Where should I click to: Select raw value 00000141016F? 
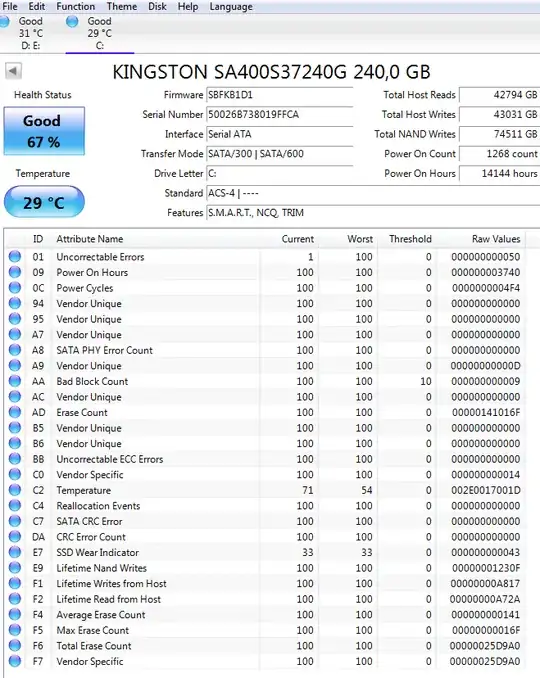click(x=486, y=413)
